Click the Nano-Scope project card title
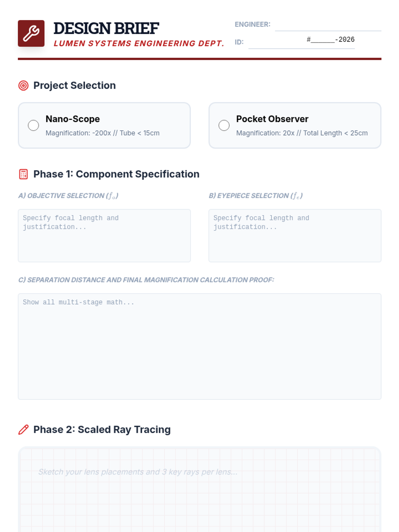Image resolution: width=399 pixels, height=532 pixels. point(72,119)
